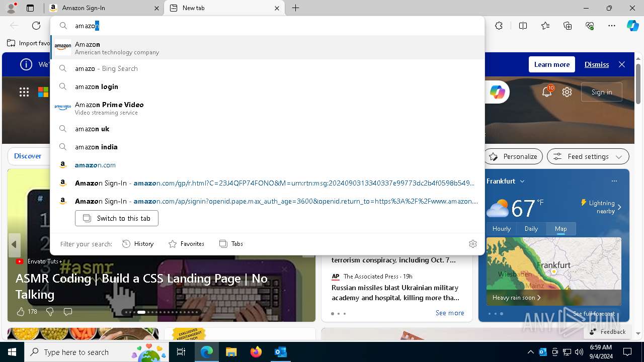644x362 pixels.
Task: Open the taskbar notification center icon
Action: 627,352
